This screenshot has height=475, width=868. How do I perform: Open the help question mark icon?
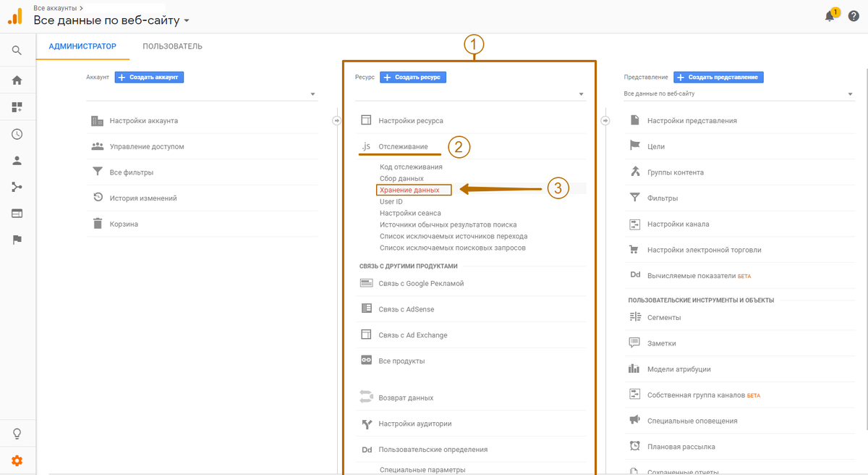click(854, 16)
